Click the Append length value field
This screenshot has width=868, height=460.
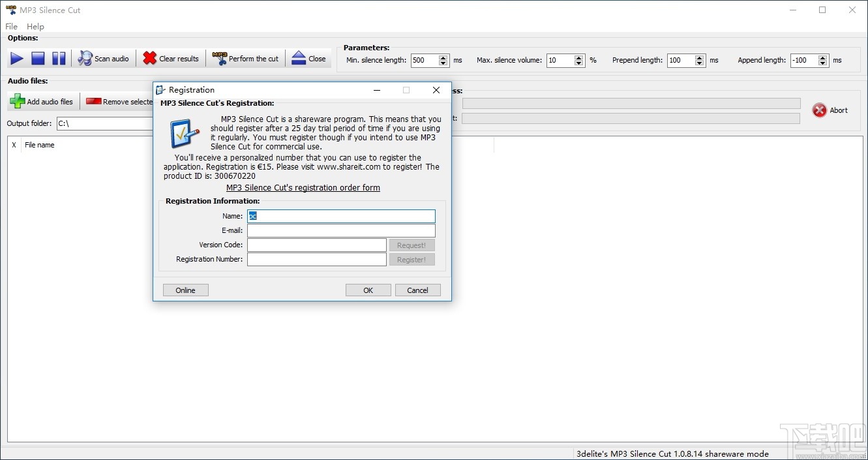[803, 60]
